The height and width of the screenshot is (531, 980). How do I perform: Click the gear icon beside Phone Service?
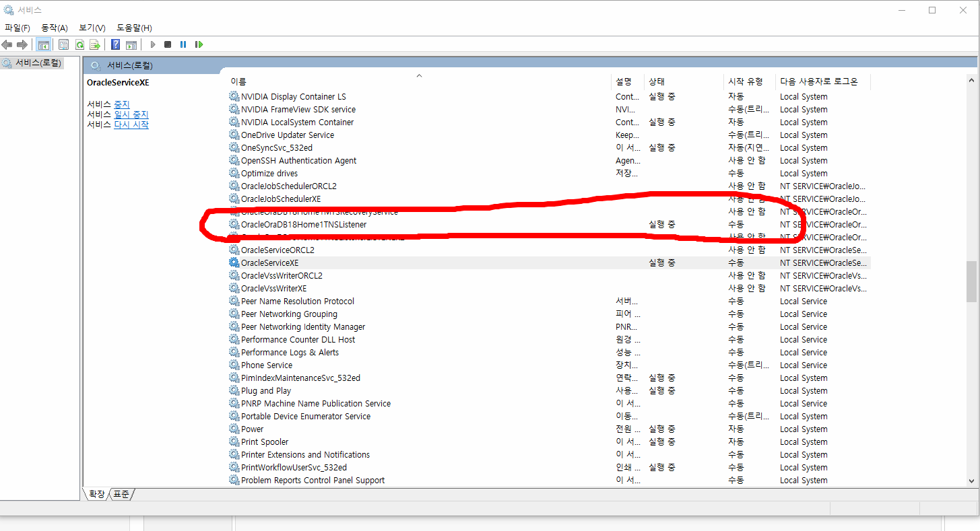pos(234,365)
